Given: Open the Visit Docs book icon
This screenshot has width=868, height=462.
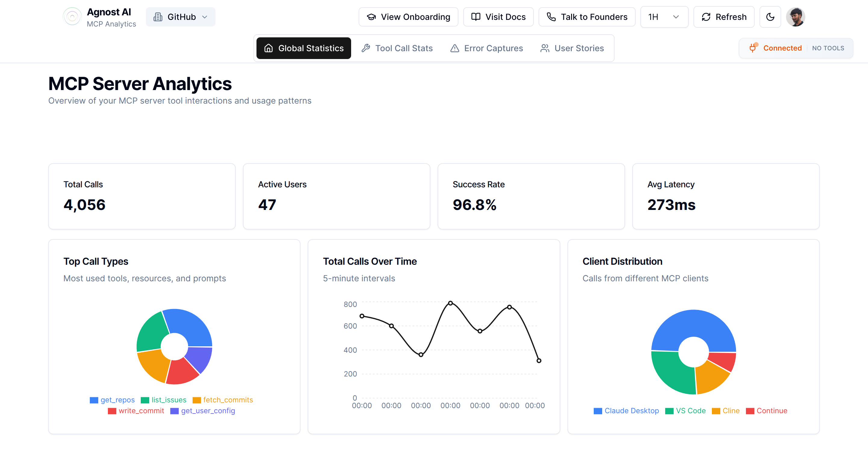Looking at the screenshot, I should pos(476,17).
